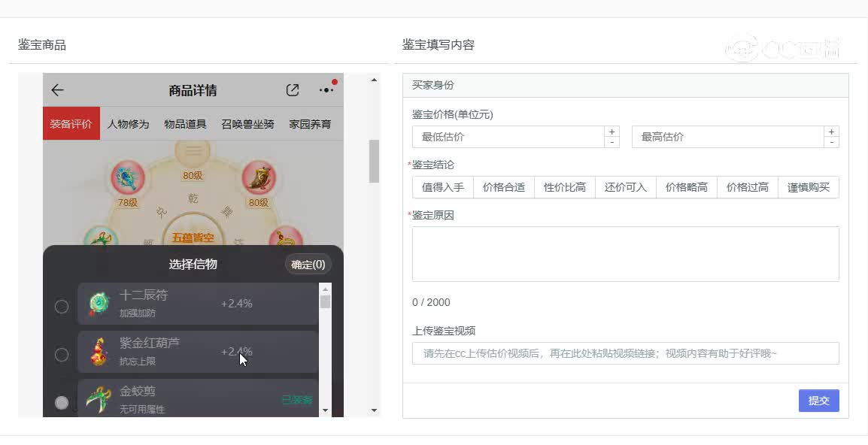Image resolution: width=868 pixels, height=445 pixels.
Task: Click the 已佩戴 status on 金蛟剪
Action: (297, 400)
